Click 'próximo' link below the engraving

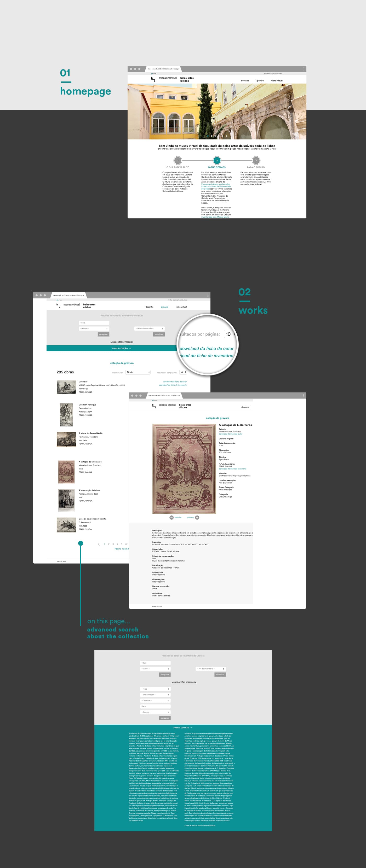coord(190,517)
